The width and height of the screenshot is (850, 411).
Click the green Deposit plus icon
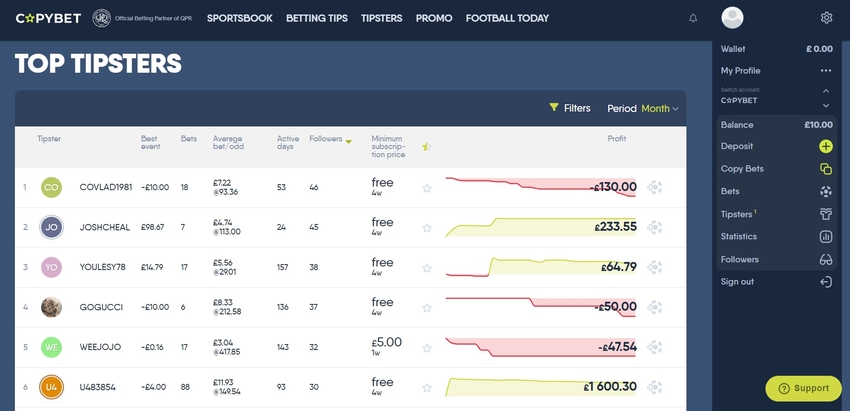point(826,146)
